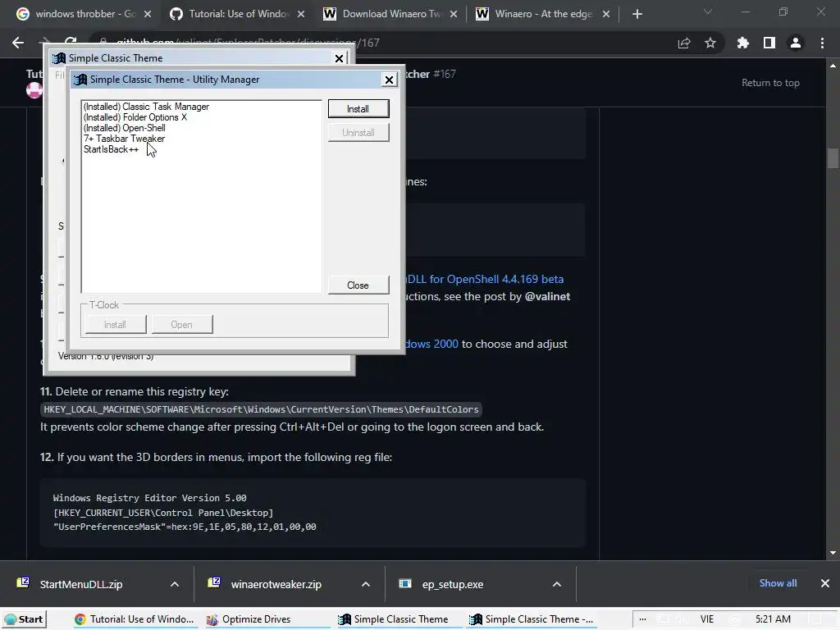Click the @valinet mention
Viewport: 840px width, 630px height.
pos(547,296)
